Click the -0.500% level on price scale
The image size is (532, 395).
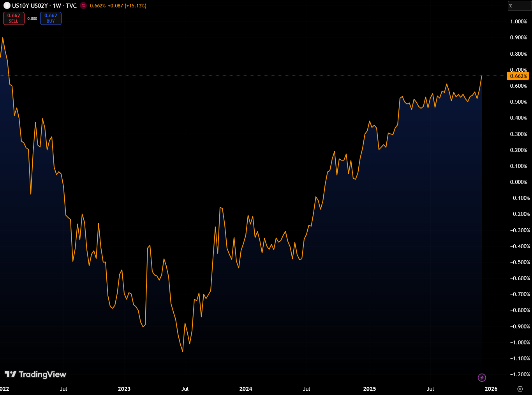coord(518,262)
